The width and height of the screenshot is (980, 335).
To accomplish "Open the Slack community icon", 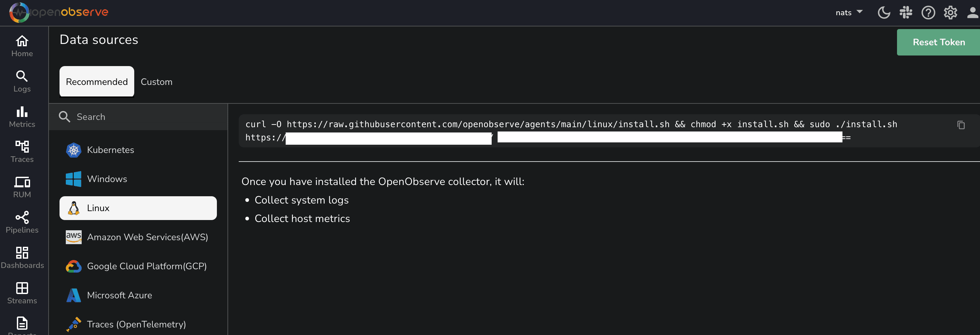I will coord(906,13).
